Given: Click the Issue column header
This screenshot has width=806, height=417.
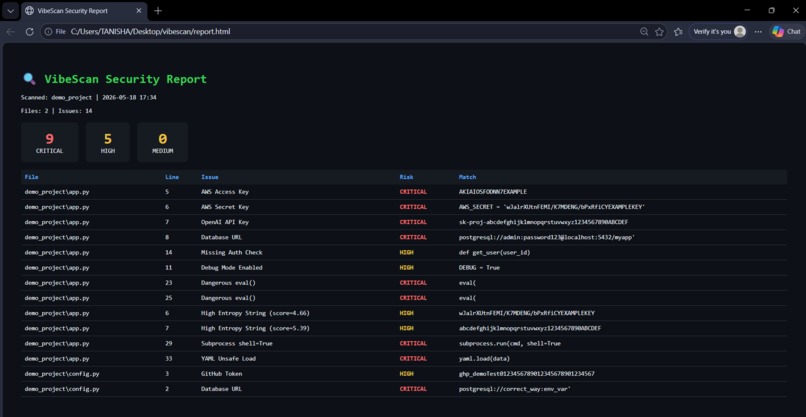Looking at the screenshot, I should pyautogui.click(x=210, y=177).
